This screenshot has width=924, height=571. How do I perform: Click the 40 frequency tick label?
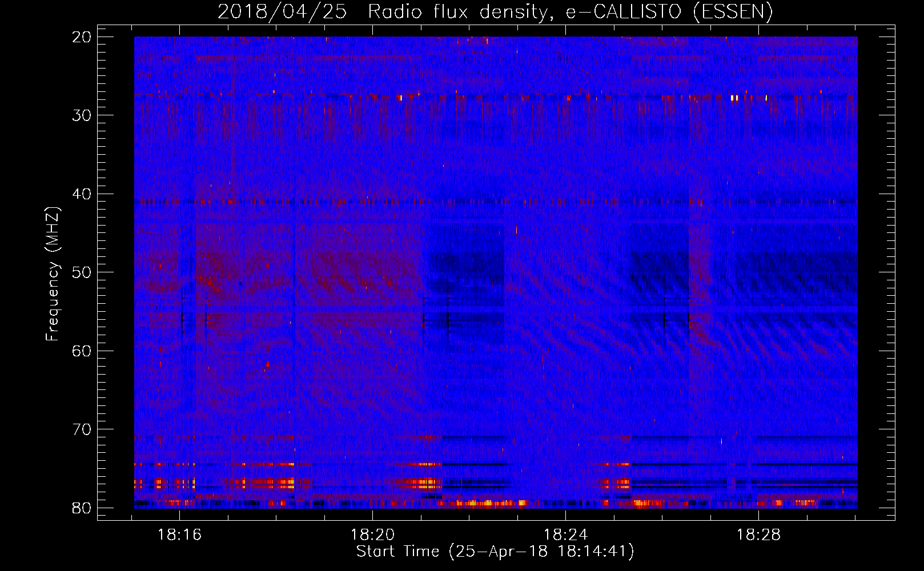click(82, 194)
